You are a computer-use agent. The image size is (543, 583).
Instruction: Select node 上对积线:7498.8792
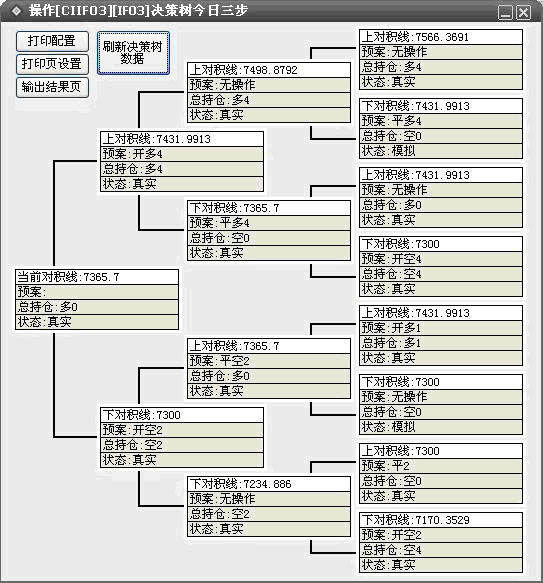[269, 93]
